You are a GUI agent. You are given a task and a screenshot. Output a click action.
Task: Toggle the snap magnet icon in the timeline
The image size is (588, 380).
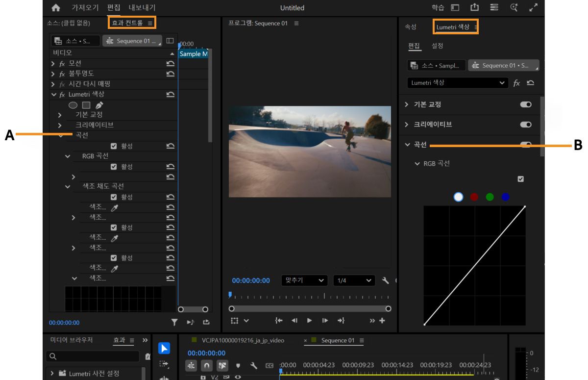pyautogui.click(x=207, y=365)
